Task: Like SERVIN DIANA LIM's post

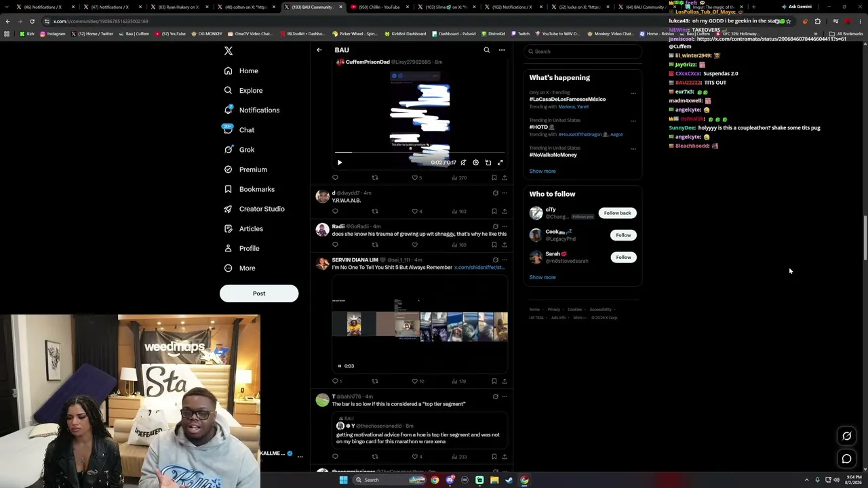Action: [x=416, y=381]
